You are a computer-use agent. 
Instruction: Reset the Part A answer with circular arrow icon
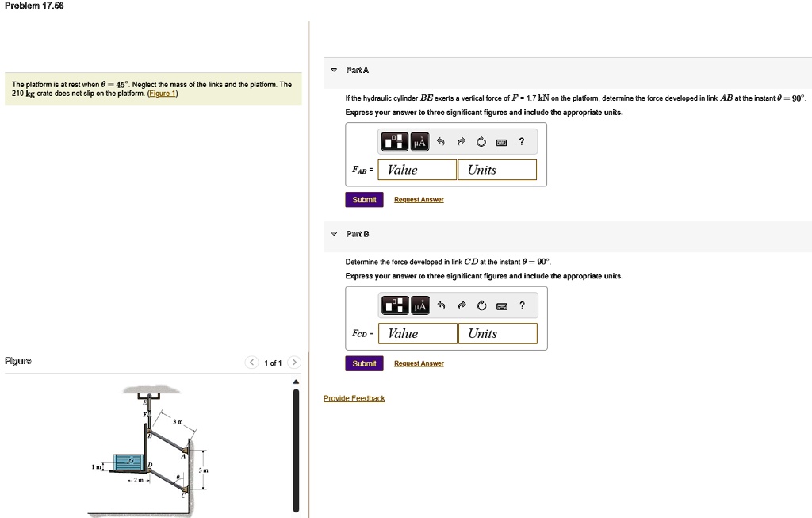pyautogui.click(x=481, y=141)
